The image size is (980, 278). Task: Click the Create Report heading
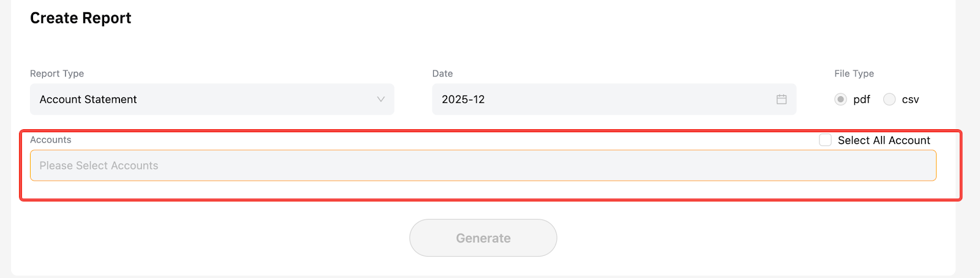(x=81, y=18)
